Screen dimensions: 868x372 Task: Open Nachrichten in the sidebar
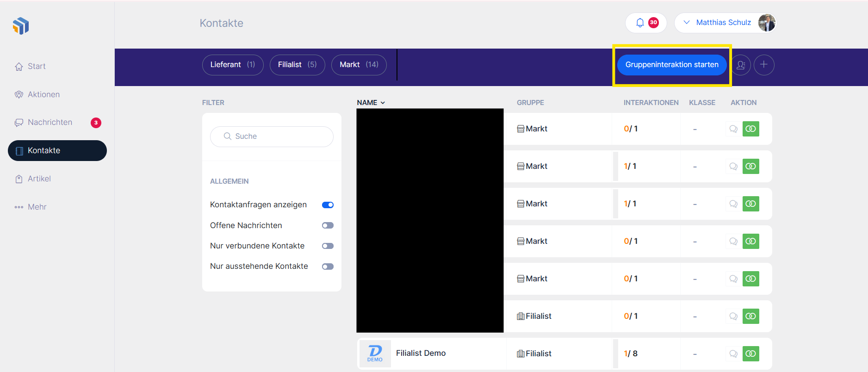pos(50,123)
